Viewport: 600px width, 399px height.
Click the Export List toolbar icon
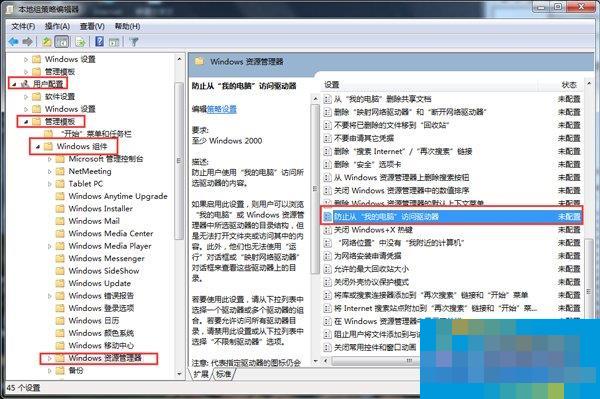[80, 41]
